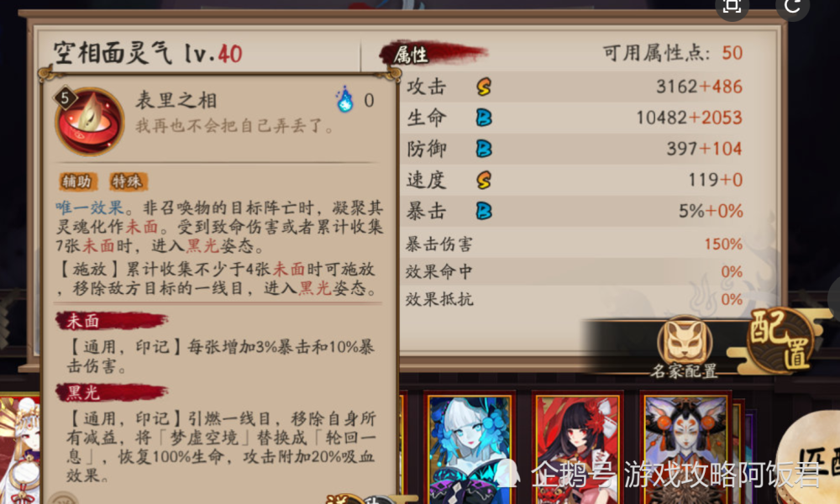Select the blue-haired shikigami card
840x504 pixels.
[469, 449]
